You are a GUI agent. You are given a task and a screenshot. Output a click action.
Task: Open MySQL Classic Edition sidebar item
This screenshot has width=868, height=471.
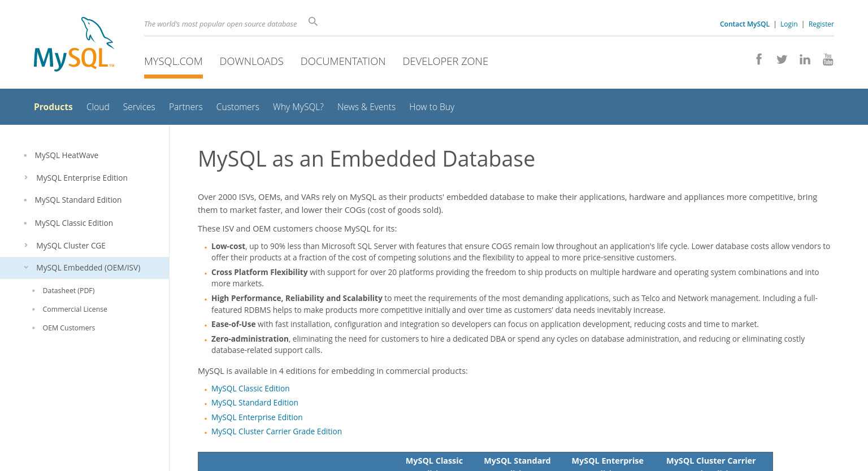tap(74, 223)
